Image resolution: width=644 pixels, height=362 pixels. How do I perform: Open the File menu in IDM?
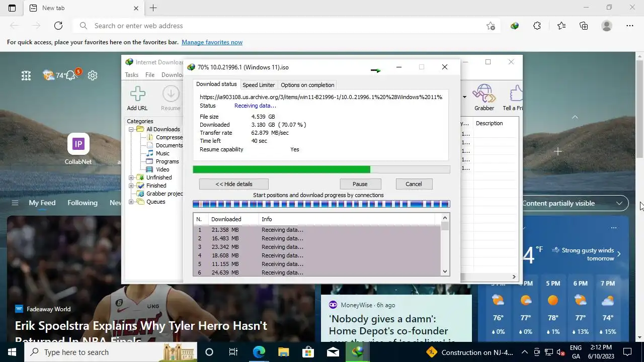[150, 75]
